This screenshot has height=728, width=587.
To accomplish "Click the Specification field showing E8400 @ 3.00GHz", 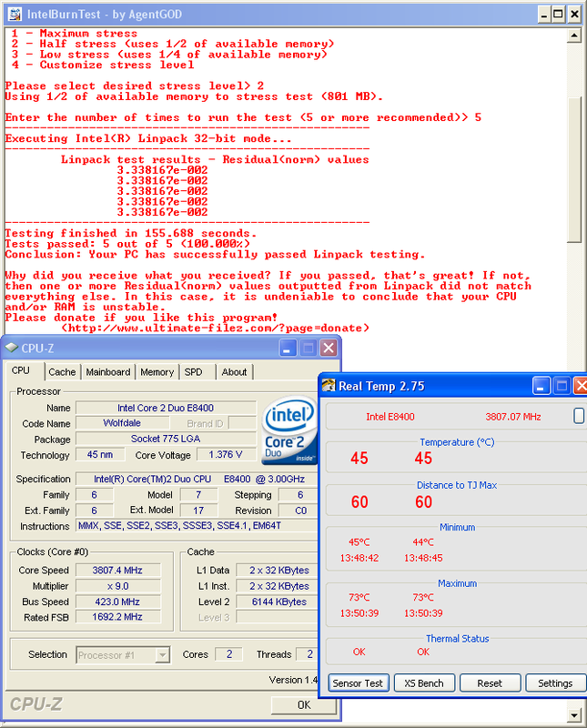I will (198, 479).
